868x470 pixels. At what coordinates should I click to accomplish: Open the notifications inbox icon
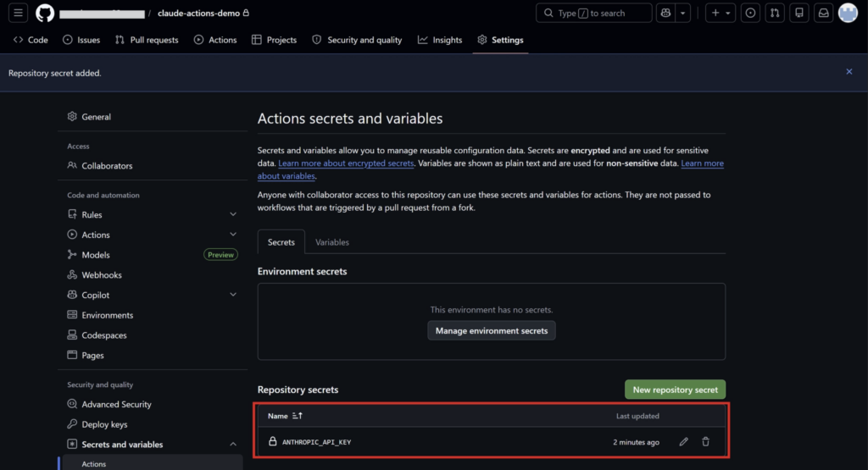point(824,13)
